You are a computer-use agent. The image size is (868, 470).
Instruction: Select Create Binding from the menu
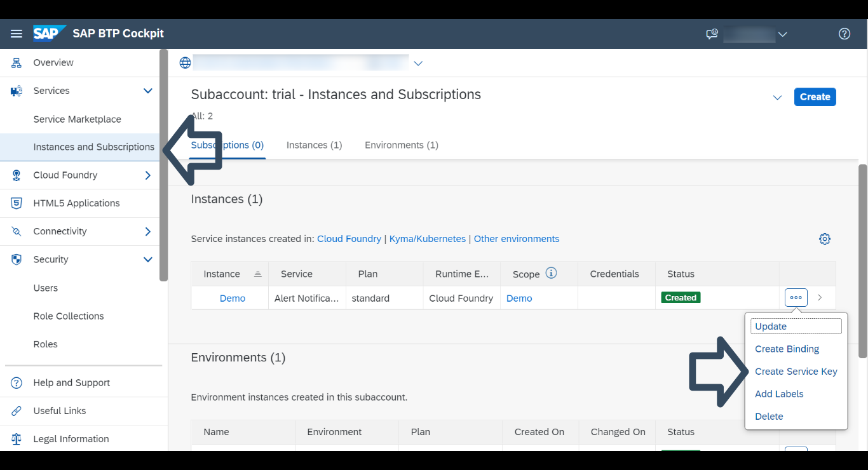(x=787, y=349)
